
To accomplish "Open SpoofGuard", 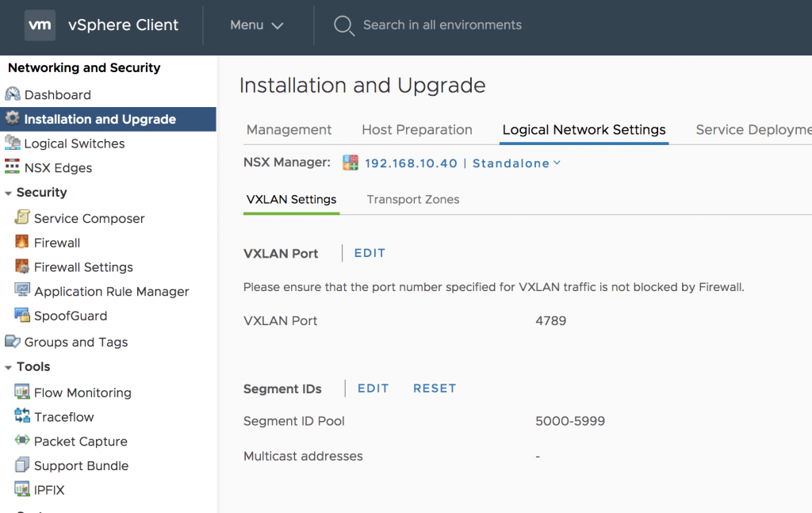I will click(x=71, y=316).
